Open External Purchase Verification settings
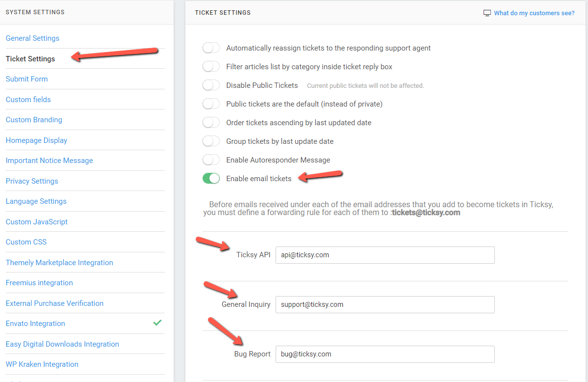 54,303
